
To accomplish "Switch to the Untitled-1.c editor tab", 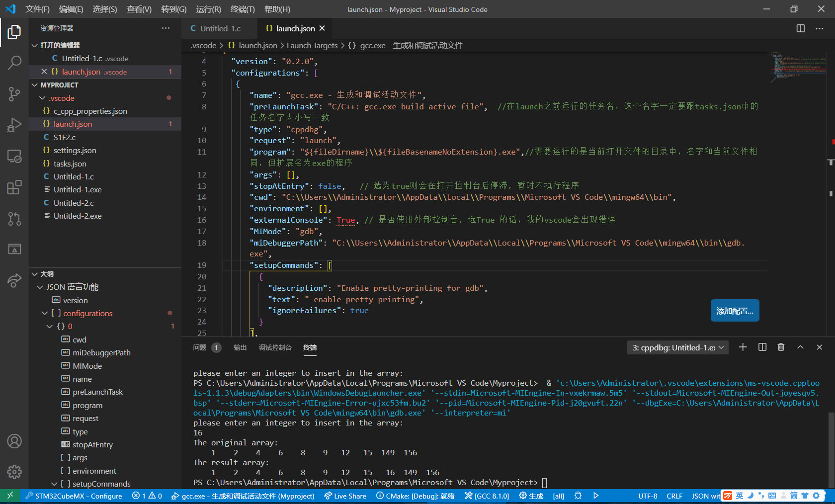I will click(219, 28).
